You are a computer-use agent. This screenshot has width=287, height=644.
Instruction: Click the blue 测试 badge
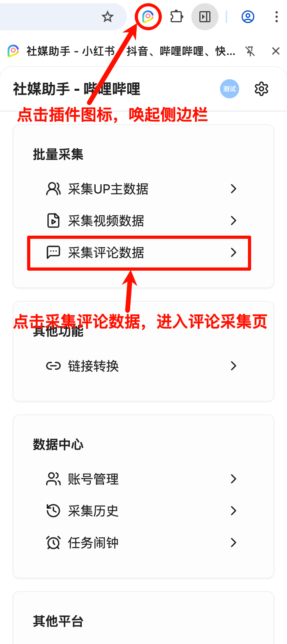(x=230, y=89)
